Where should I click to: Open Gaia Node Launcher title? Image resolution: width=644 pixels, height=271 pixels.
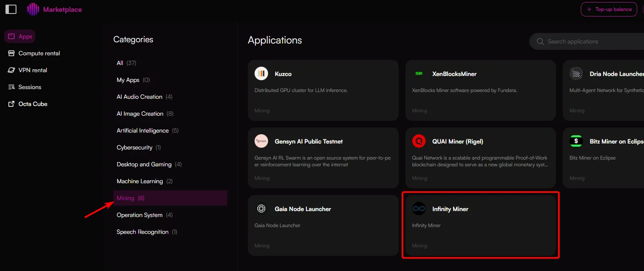pos(303,209)
